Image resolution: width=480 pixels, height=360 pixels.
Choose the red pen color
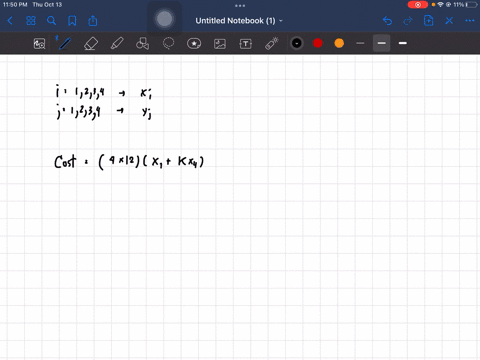tap(318, 43)
